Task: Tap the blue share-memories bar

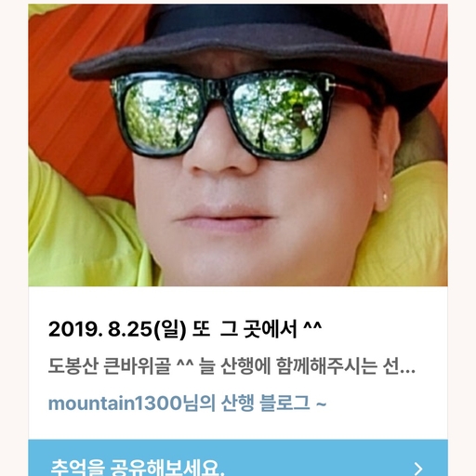Action: click(238, 457)
